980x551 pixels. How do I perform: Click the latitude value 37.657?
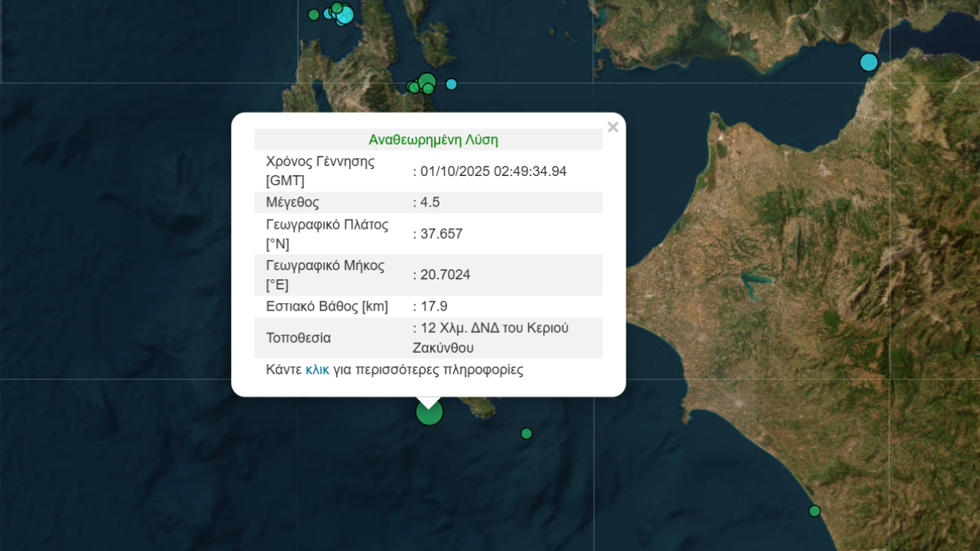tap(440, 234)
